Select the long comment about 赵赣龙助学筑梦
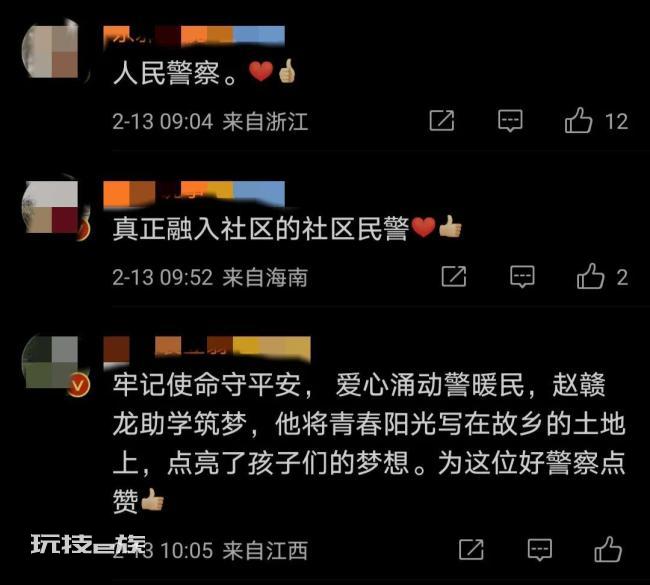This screenshot has width=650, height=585. click(369, 443)
